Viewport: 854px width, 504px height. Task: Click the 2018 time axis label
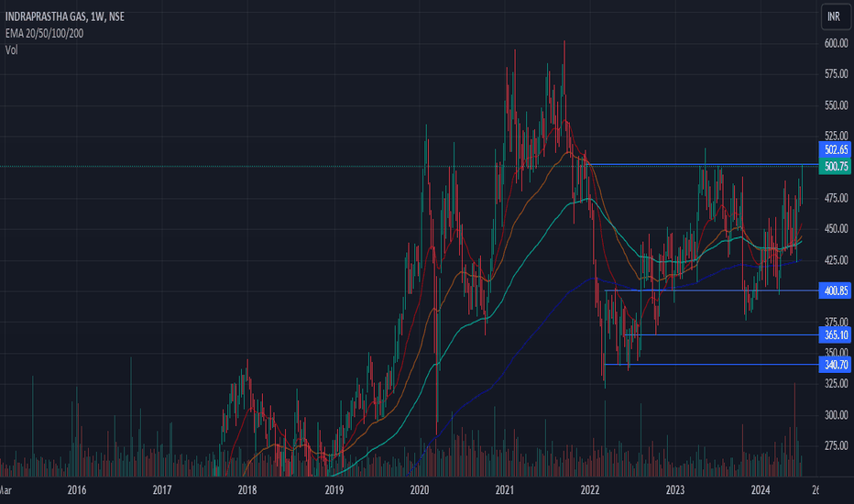[247, 490]
